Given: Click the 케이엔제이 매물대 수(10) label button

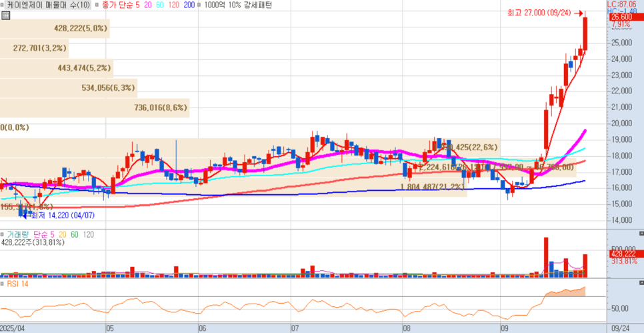Looking at the screenshot, I should [49, 5].
